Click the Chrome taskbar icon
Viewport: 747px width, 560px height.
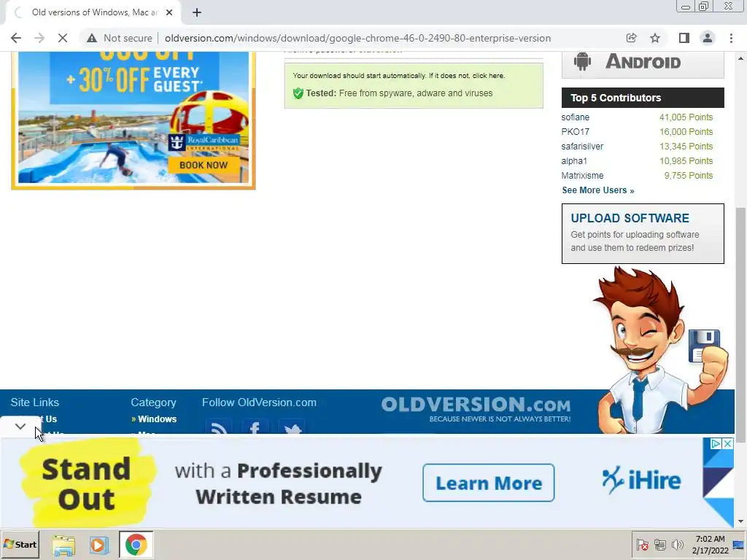(136, 544)
